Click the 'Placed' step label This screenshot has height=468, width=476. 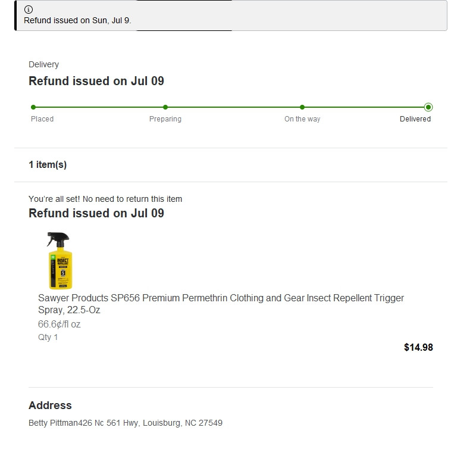(42, 119)
